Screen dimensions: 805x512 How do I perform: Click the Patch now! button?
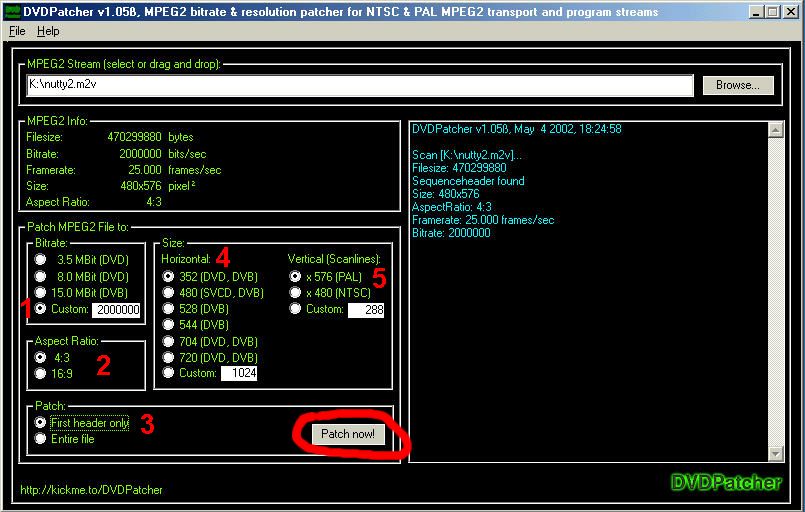pos(348,434)
